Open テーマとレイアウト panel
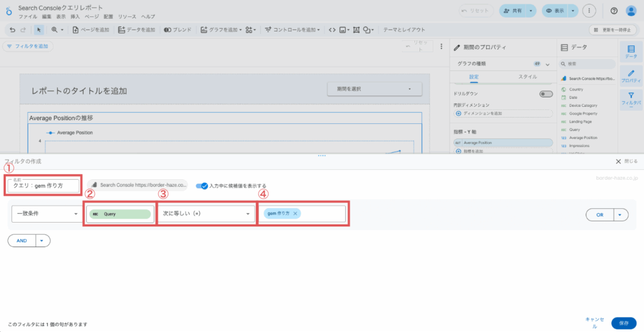Image resolution: width=644 pixels, height=332 pixels. (404, 30)
